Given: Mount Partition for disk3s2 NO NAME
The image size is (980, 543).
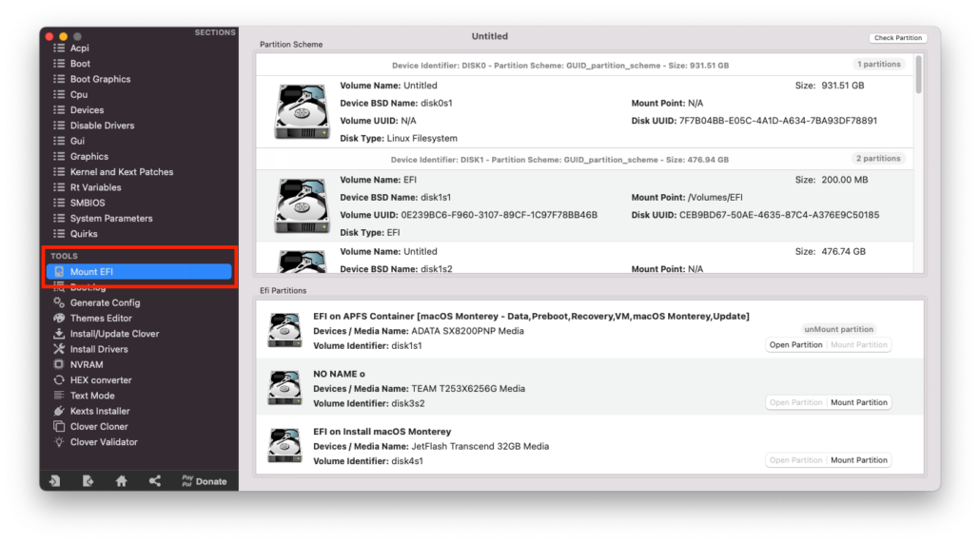Looking at the screenshot, I should 859,402.
